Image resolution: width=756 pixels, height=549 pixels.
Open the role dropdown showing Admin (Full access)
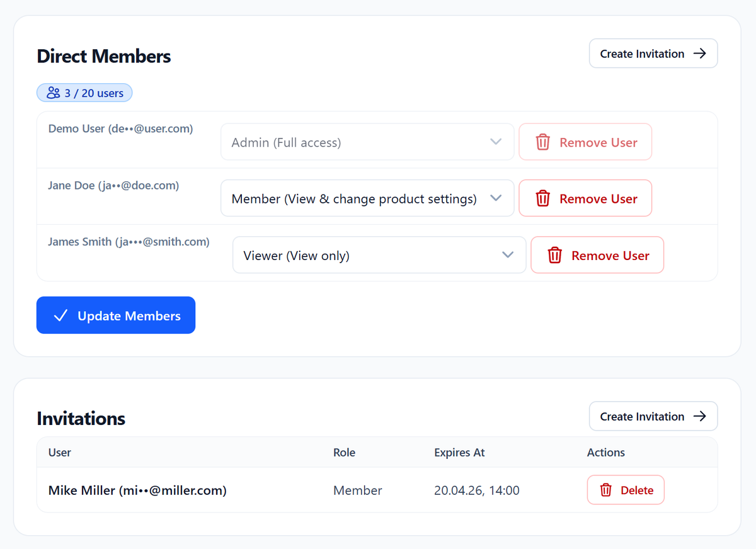[x=367, y=142]
